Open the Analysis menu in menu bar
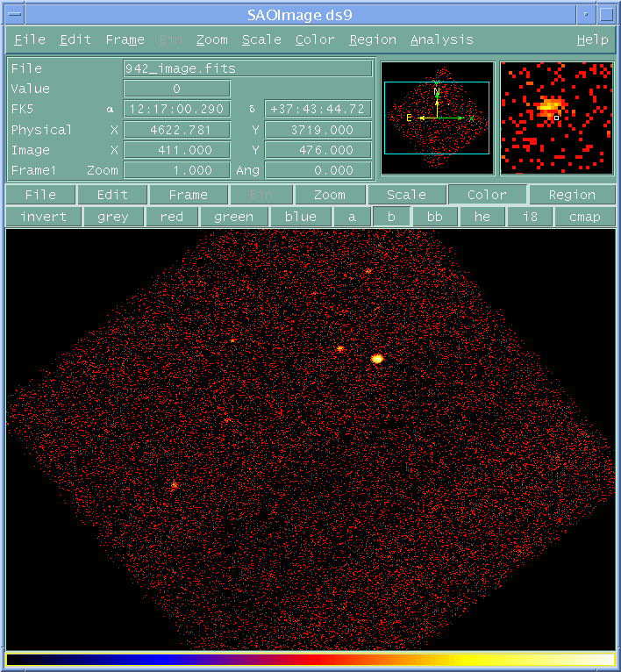 click(442, 39)
